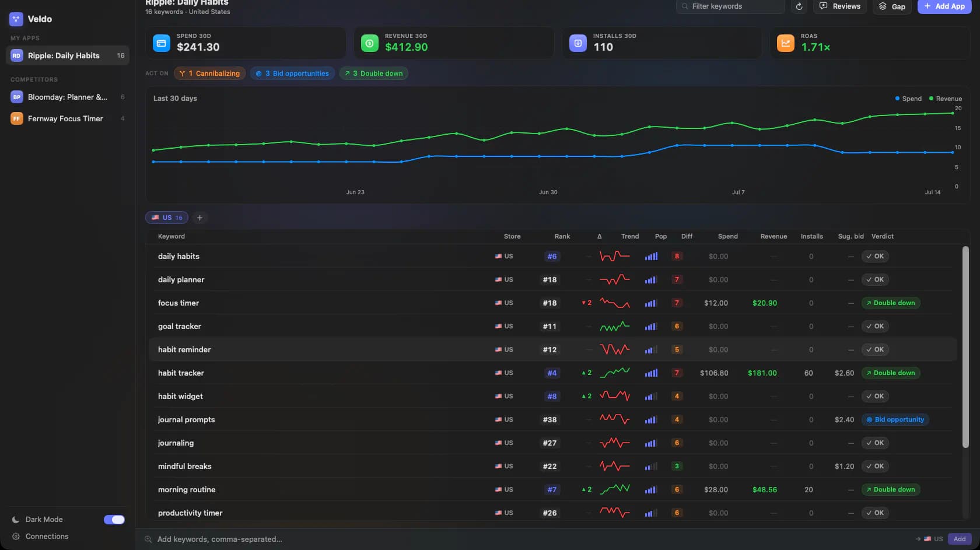Toggle Revenue series in chart legend
Image resolution: width=980 pixels, height=550 pixels.
(x=945, y=99)
